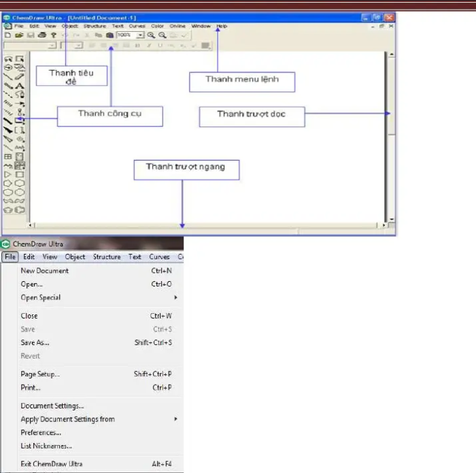Image resolution: width=476 pixels, height=473 pixels.
Task: Select the Hashed Bond tool
Action: point(8,103)
